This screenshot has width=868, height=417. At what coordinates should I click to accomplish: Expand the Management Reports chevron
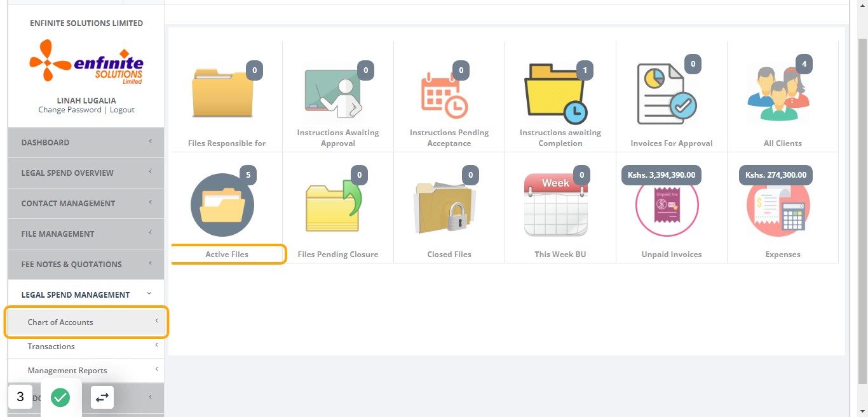[x=156, y=369]
